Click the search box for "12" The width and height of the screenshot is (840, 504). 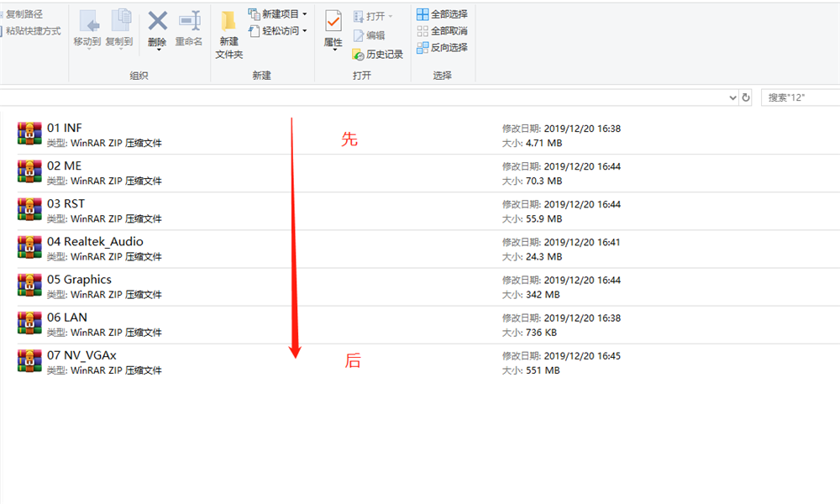[x=798, y=97]
